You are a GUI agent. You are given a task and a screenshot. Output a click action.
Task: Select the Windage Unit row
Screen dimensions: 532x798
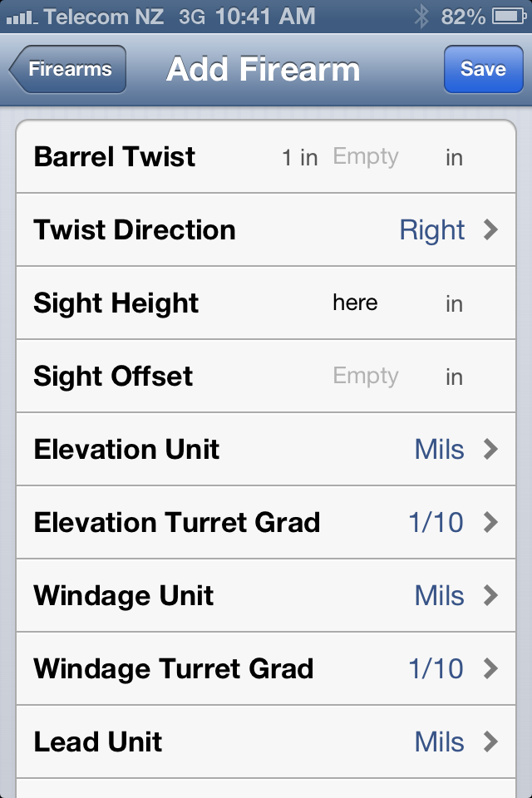[266, 595]
